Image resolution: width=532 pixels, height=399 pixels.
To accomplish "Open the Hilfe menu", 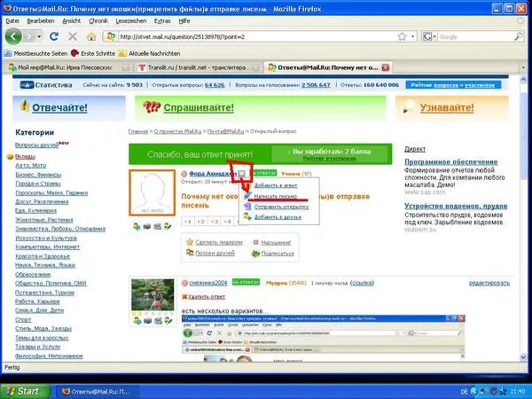I will [x=184, y=20].
